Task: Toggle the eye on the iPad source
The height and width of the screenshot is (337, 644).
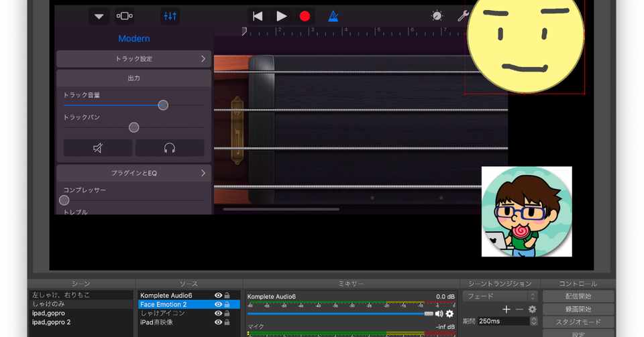Action: (218, 322)
